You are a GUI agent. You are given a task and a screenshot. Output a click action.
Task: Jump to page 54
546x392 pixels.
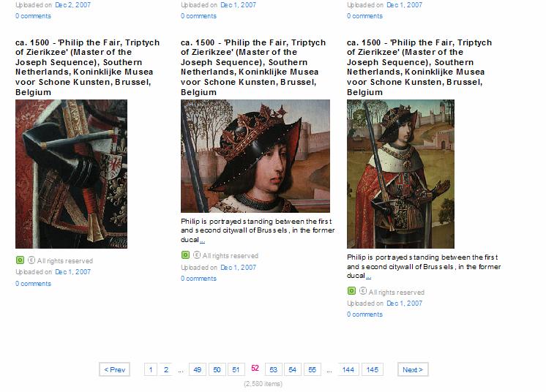pyautogui.click(x=293, y=369)
